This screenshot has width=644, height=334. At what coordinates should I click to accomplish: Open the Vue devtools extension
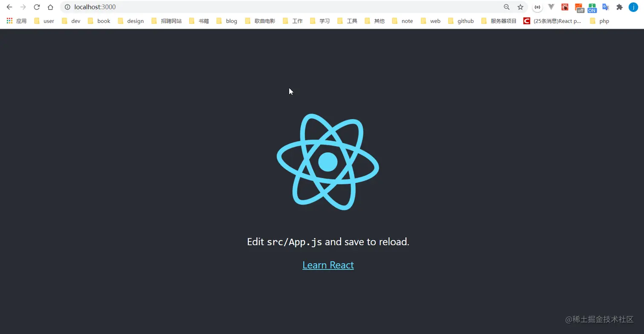551,7
